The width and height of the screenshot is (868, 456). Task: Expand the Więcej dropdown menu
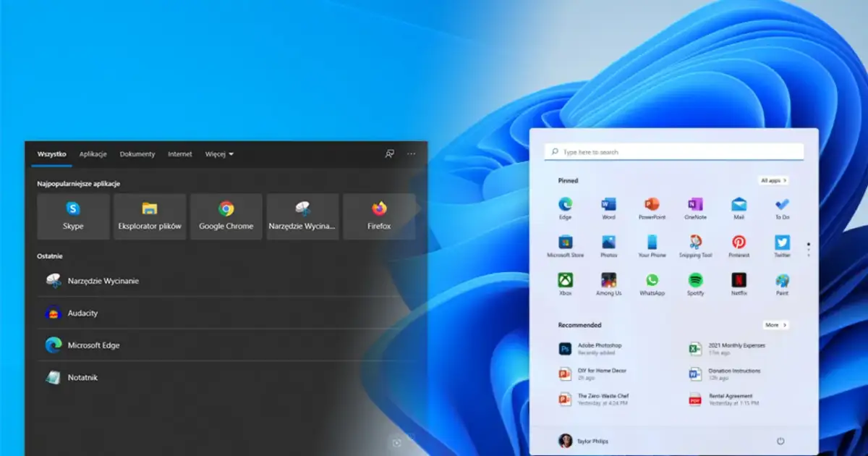point(219,154)
